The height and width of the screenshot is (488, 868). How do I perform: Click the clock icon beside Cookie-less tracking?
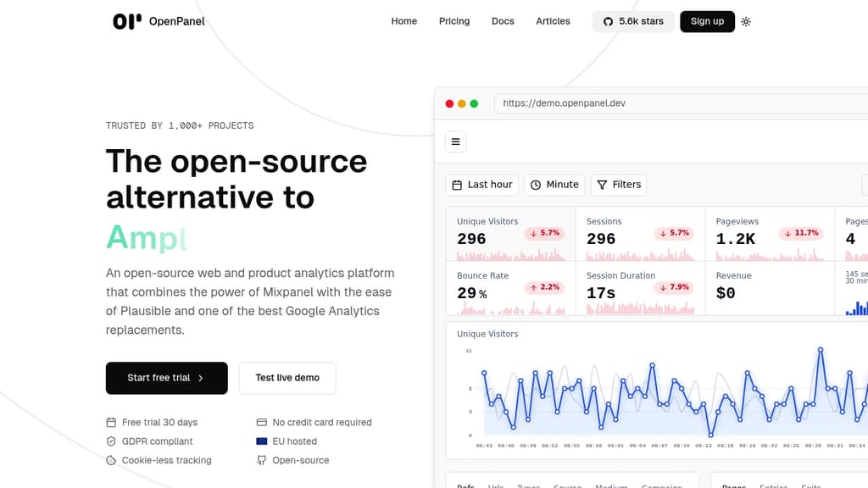(x=111, y=460)
